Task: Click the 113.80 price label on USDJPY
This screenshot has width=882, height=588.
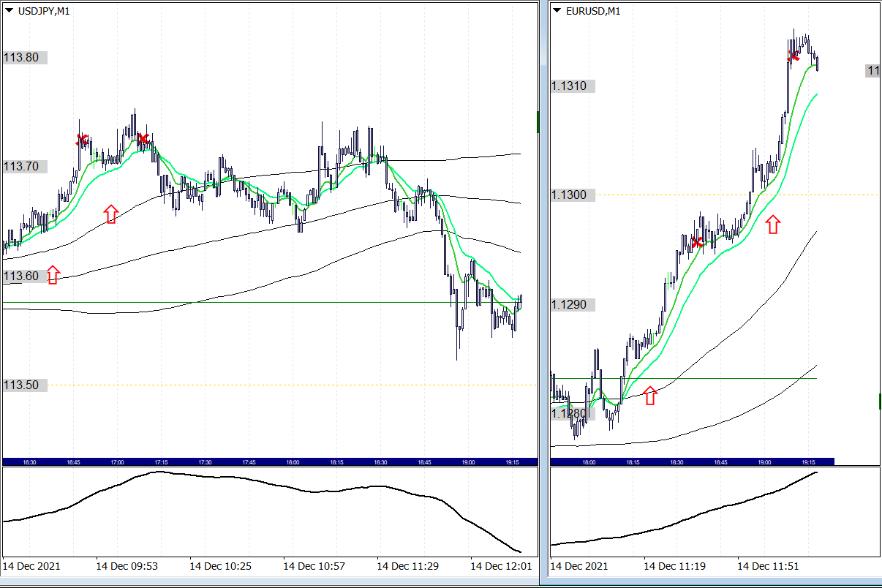Action: click(x=22, y=58)
